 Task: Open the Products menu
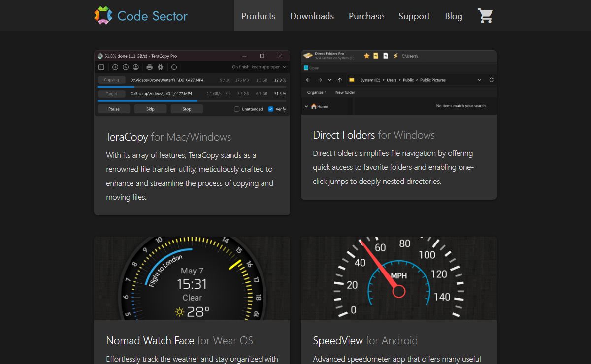click(x=258, y=16)
